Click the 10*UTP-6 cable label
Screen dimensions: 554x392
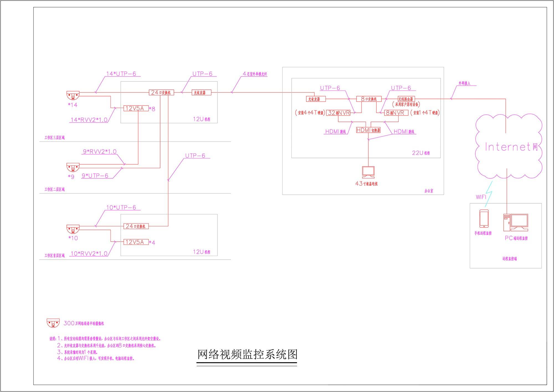(x=121, y=207)
